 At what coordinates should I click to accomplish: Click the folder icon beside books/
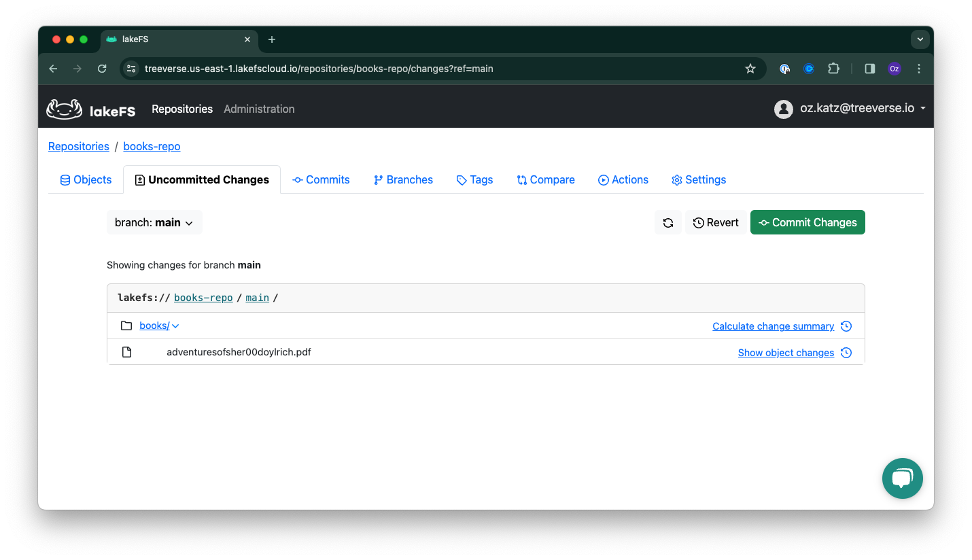(126, 326)
